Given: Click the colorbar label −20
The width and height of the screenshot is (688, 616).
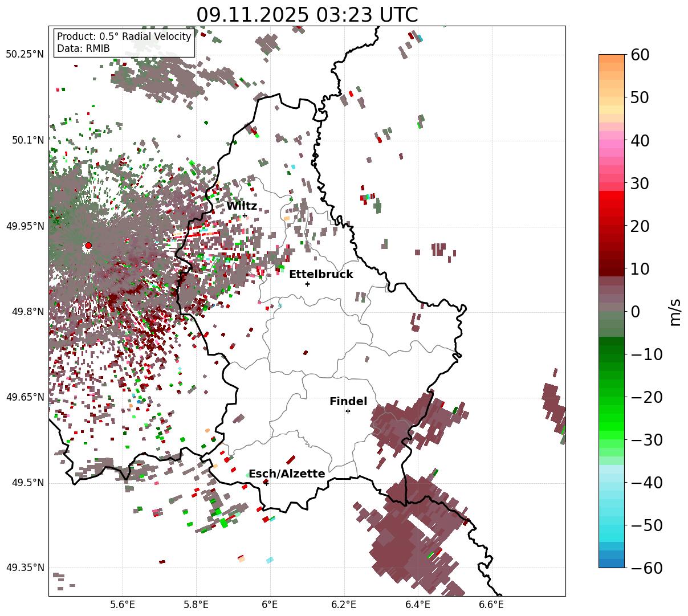Looking at the screenshot, I should pyautogui.click(x=646, y=397).
